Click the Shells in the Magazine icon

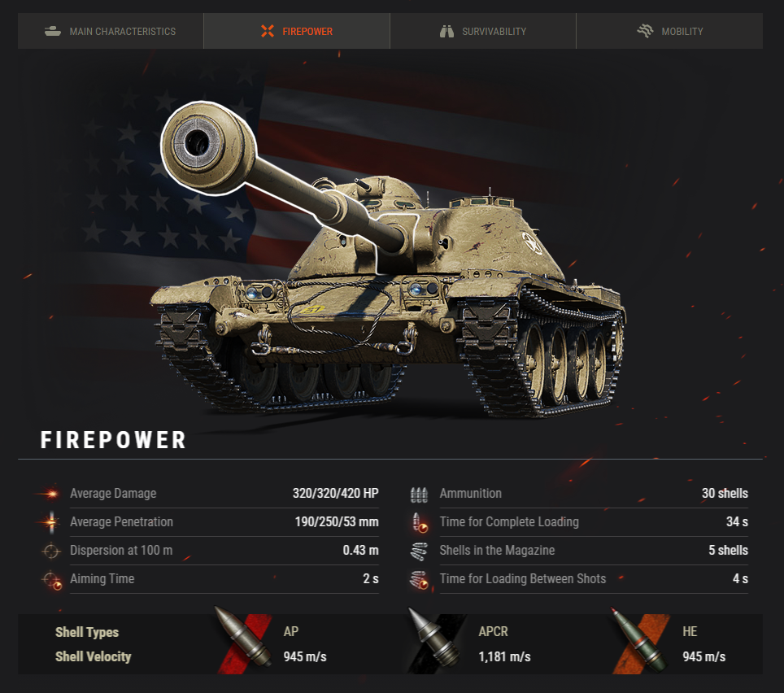click(419, 551)
